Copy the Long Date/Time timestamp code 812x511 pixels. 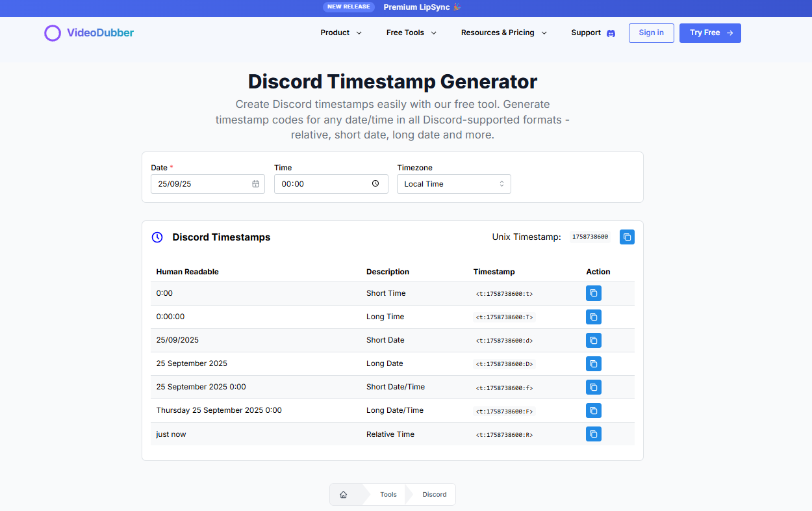tap(593, 410)
